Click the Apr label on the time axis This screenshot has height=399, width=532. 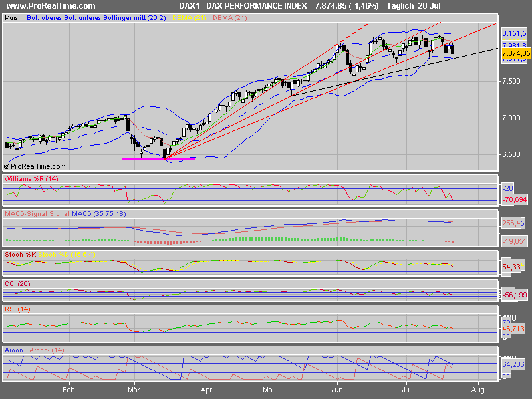(206, 390)
